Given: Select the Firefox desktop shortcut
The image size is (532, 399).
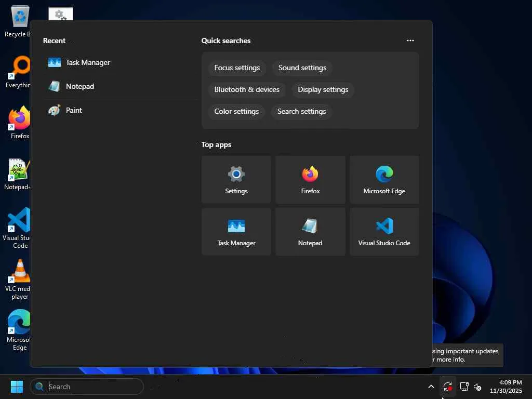Looking at the screenshot, I should 19,123.
